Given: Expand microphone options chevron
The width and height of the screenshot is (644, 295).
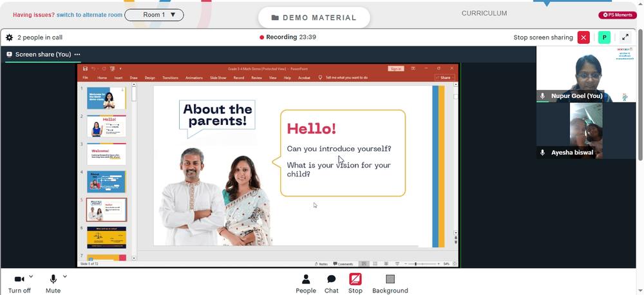Looking at the screenshot, I should (65, 276).
